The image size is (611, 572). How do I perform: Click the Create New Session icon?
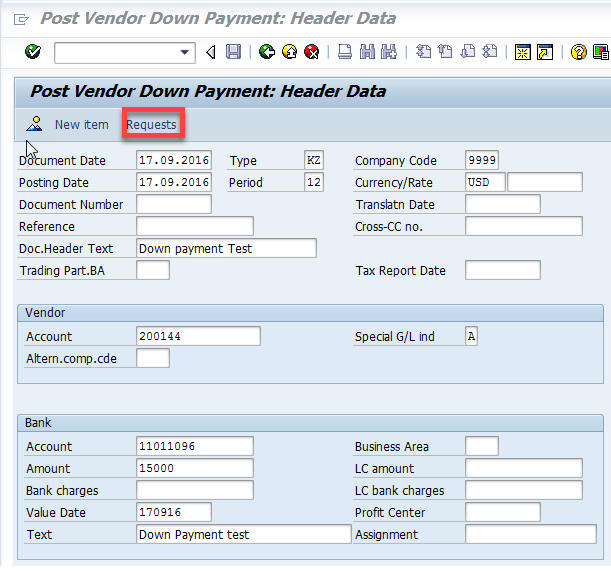click(523, 52)
